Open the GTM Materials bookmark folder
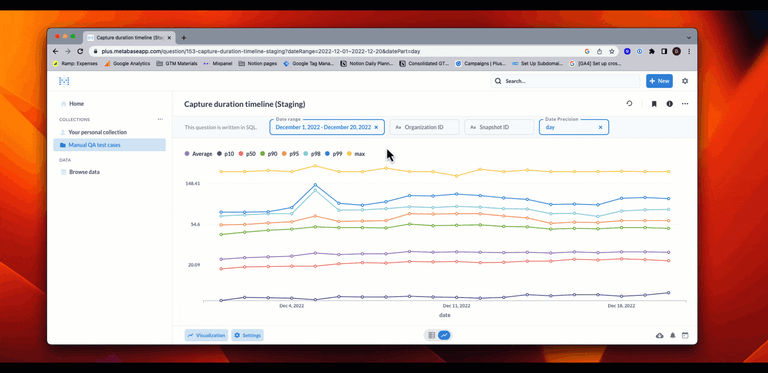Image resolution: width=768 pixels, height=373 pixels. (x=177, y=64)
